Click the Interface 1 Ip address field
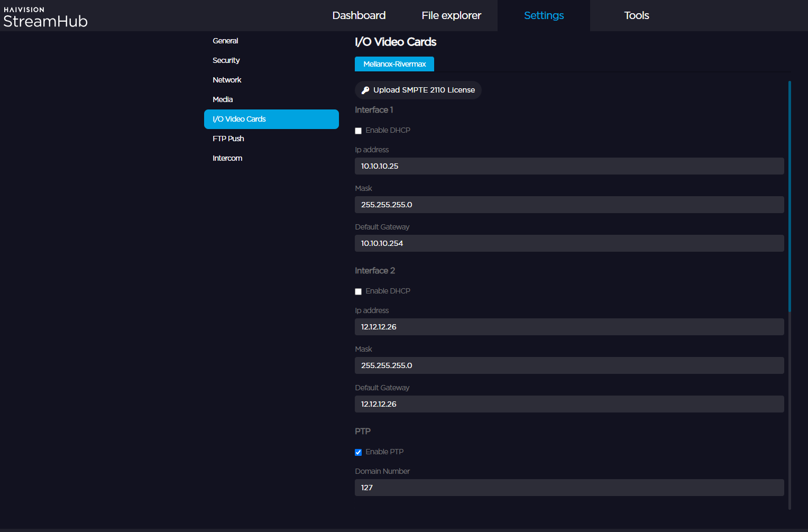The width and height of the screenshot is (808, 532). 569,166
